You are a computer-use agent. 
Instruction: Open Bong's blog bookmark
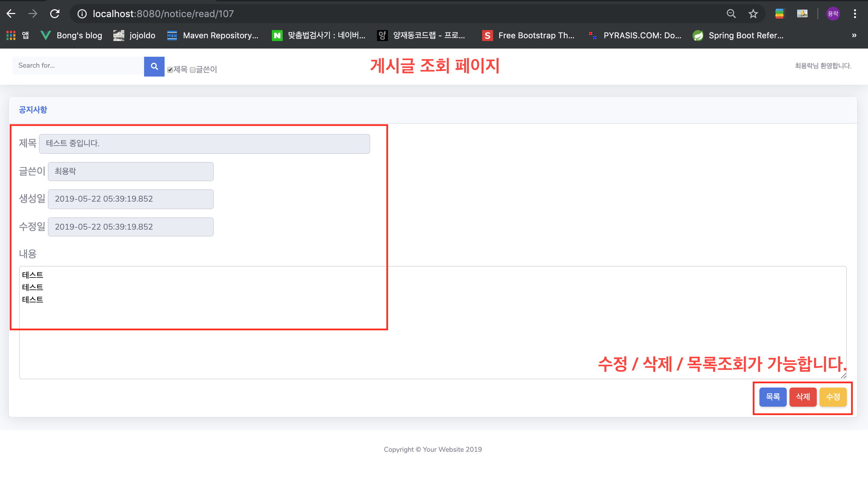pyautogui.click(x=71, y=36)
